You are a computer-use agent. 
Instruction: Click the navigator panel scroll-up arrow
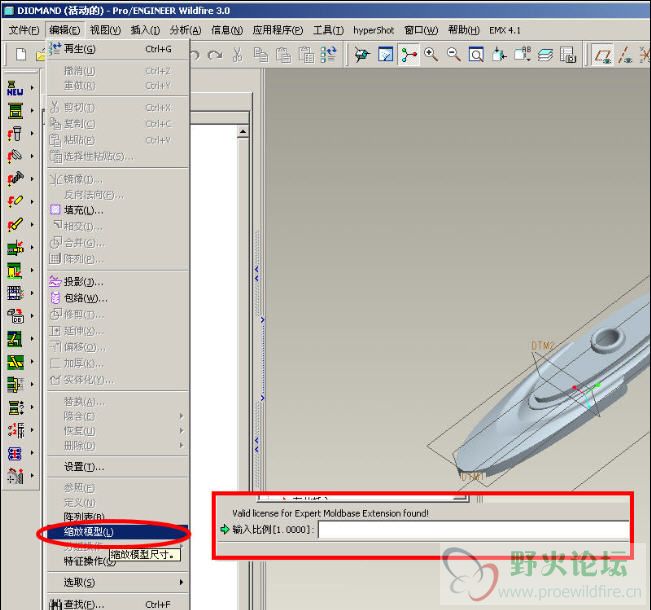point(243,132)
